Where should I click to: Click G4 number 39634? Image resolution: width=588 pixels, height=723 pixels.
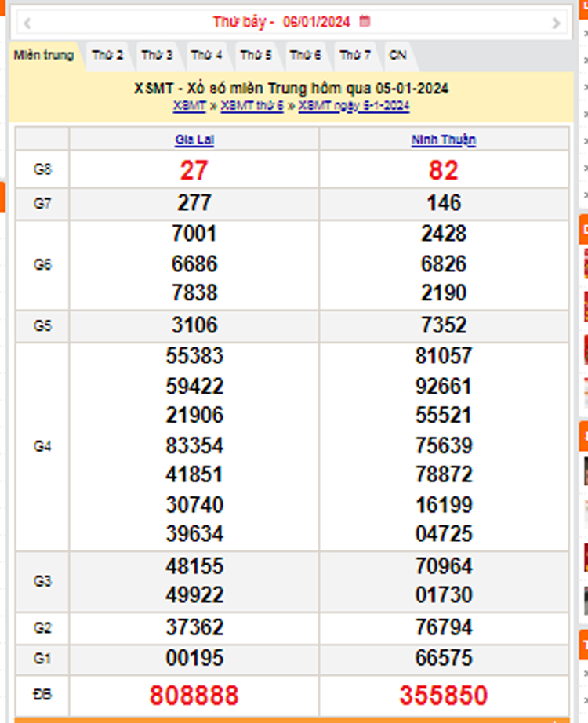pyautogui.click(x=194, y=533)
